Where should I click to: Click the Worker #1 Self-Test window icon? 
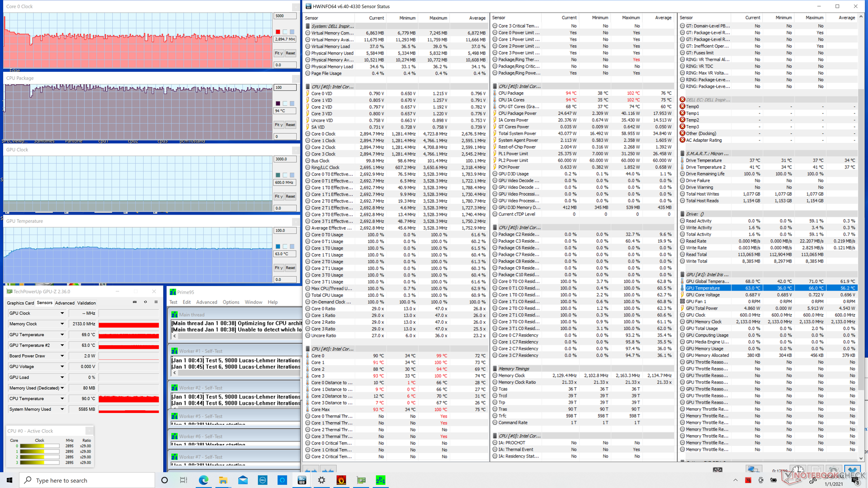tap(175, 351)
